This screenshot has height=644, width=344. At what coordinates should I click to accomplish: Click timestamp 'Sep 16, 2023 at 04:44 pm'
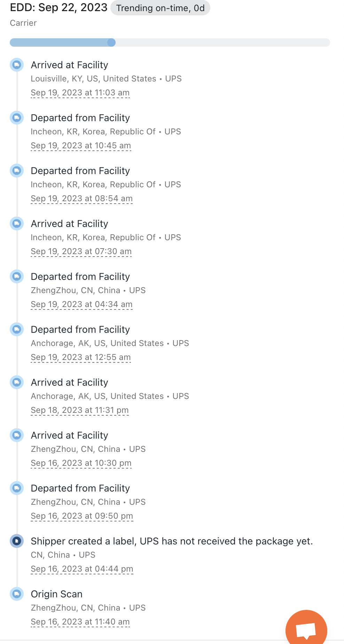pyautogui.click(x=82, y=569)
